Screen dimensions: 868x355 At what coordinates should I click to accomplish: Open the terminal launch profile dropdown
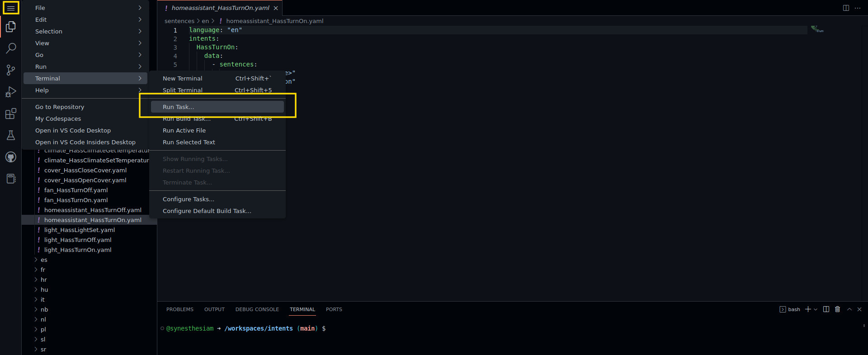[x=816, y=309]
